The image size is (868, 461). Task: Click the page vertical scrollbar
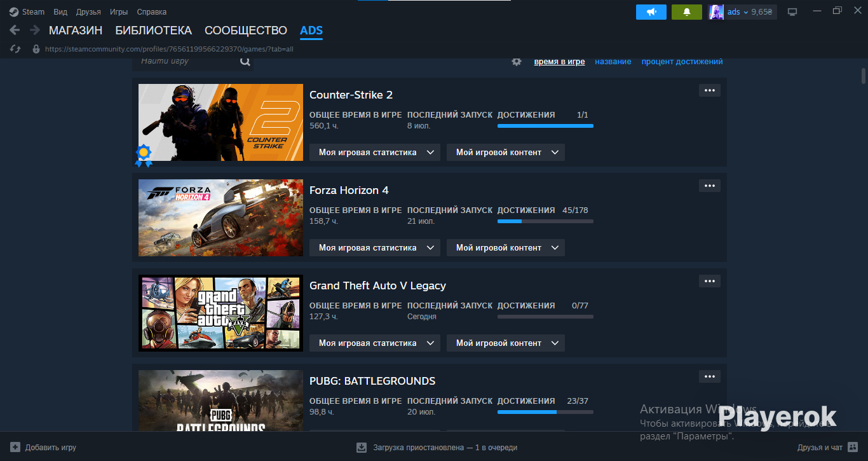point(864,76)
